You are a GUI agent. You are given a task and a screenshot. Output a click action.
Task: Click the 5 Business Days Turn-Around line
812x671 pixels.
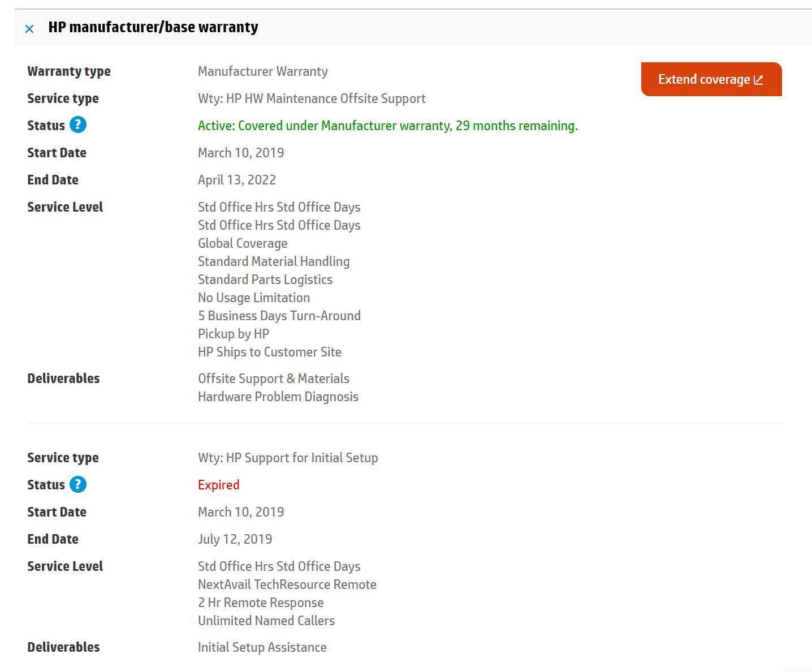tap(279, 316)
